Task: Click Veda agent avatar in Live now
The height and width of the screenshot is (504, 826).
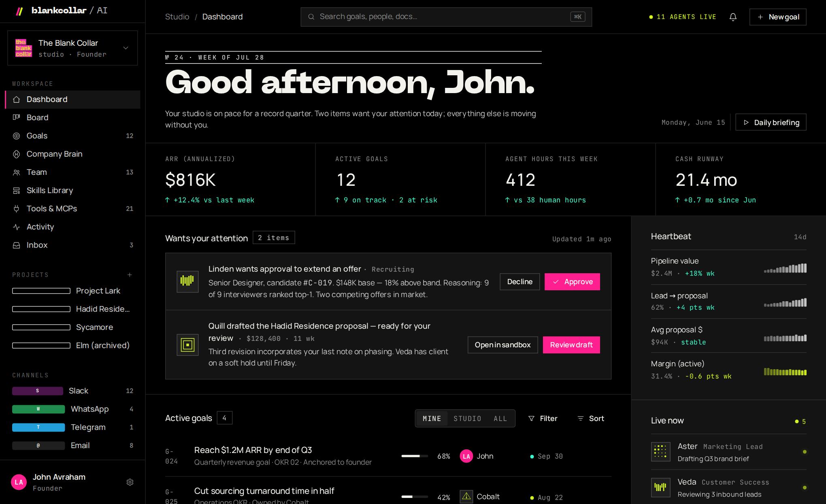Action: (x=660, y=487)
